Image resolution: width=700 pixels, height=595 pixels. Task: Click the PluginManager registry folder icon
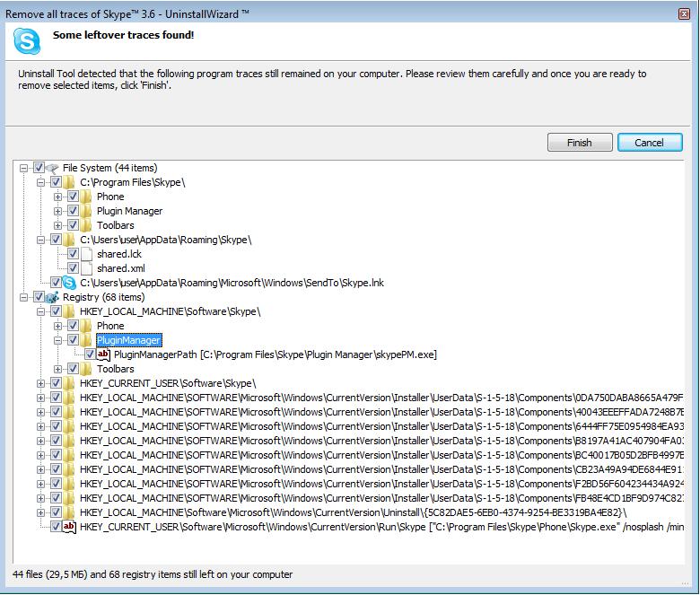coord(86,340)
